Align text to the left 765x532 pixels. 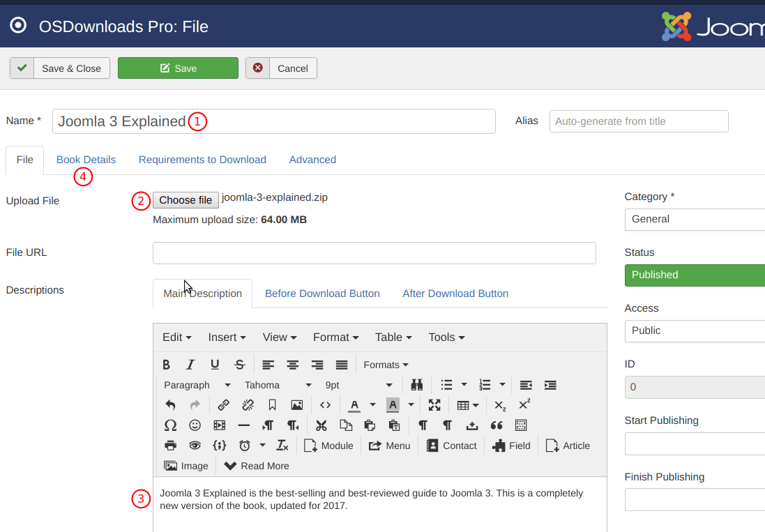tap(268, 364)
